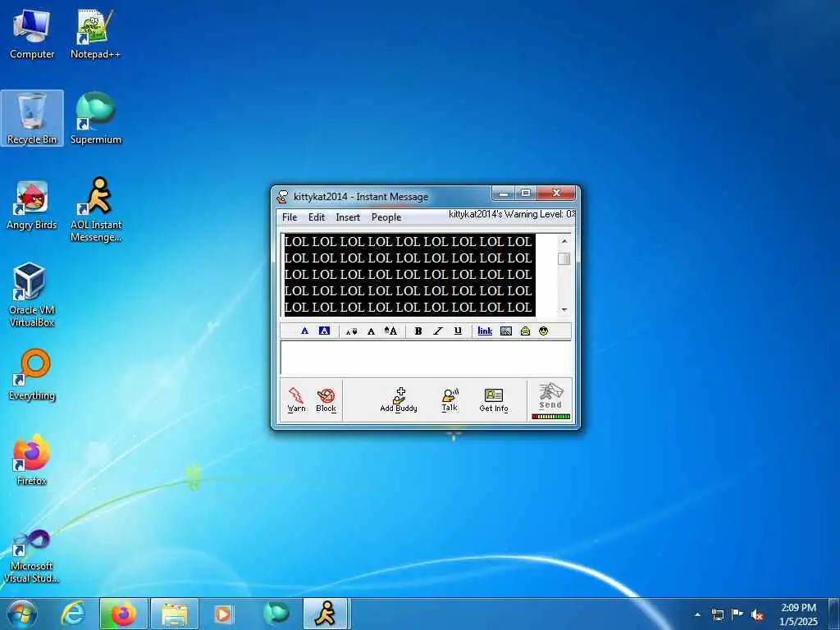The image size is (840, 630).
Task: Show hidden system tray icons
Action: click(697, 614)
